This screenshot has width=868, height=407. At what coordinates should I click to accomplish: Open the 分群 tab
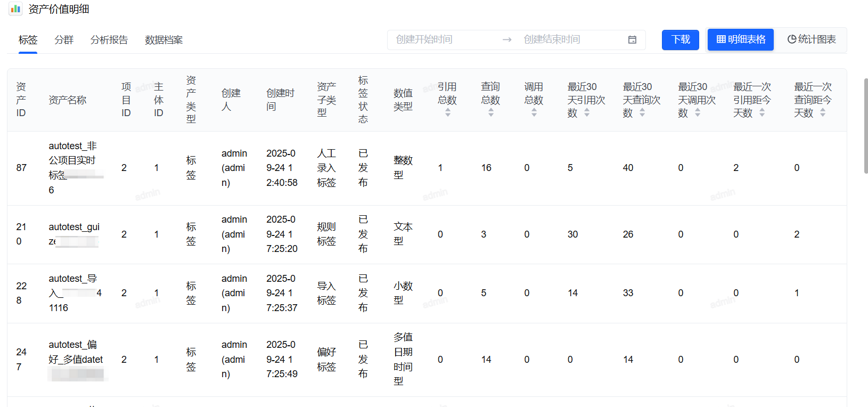[64, 40]
